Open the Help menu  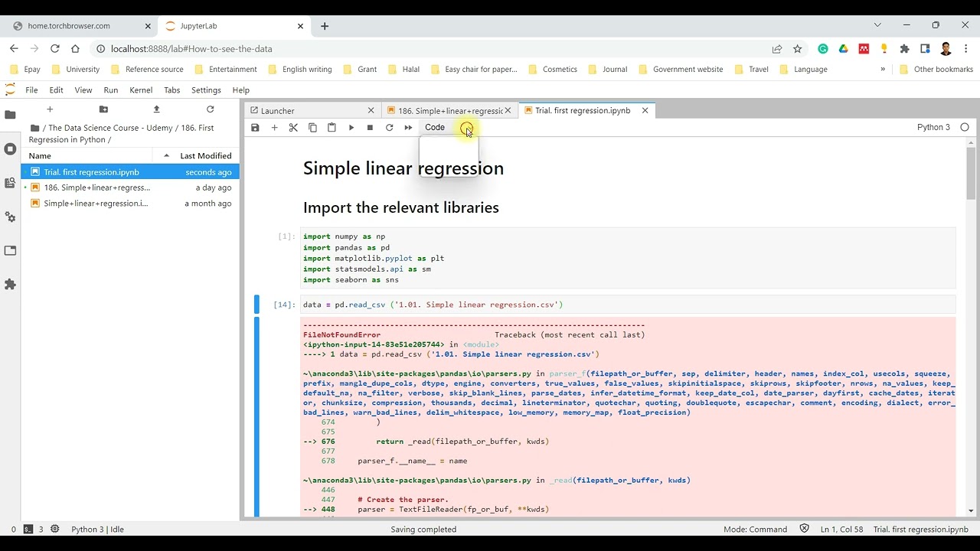[x=240, y=90]
